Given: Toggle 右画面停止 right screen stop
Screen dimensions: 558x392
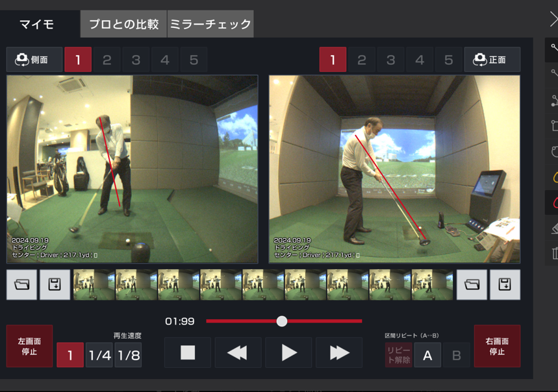Looking at the screenshot, I should (497, 347).
